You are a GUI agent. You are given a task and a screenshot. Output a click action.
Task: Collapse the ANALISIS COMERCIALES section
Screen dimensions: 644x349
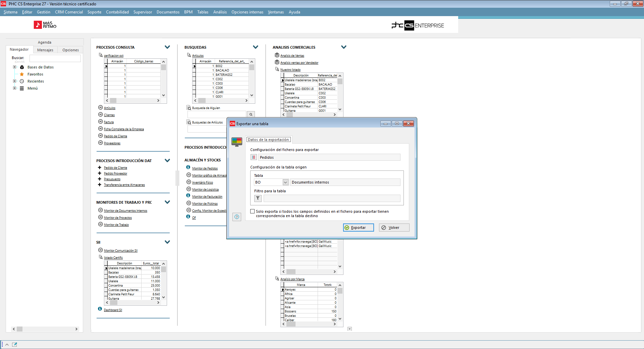pyautogui.click(x=344, y=47)
